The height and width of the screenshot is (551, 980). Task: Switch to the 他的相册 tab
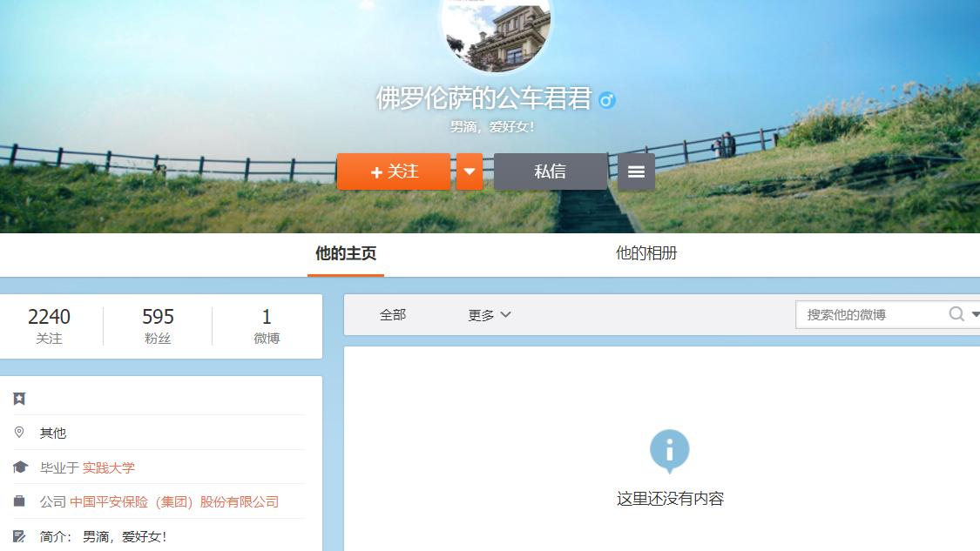[645, 253]
